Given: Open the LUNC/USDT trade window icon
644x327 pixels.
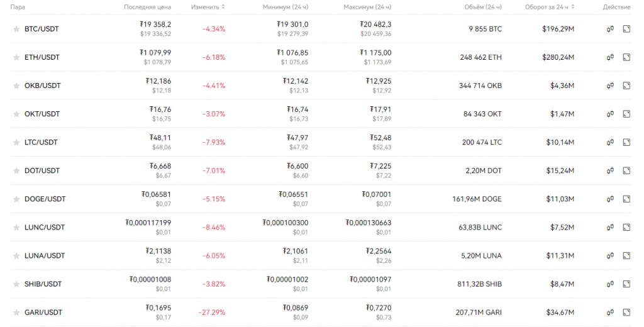Looking at the screenshot, I should point(626,227).
